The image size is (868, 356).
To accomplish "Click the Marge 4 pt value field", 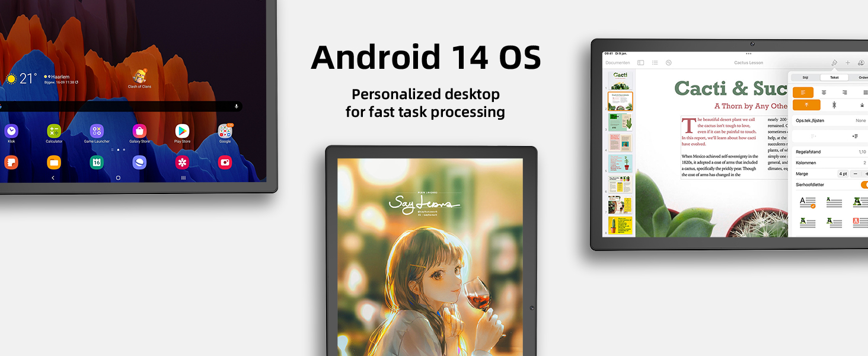I will coord(843,174).
